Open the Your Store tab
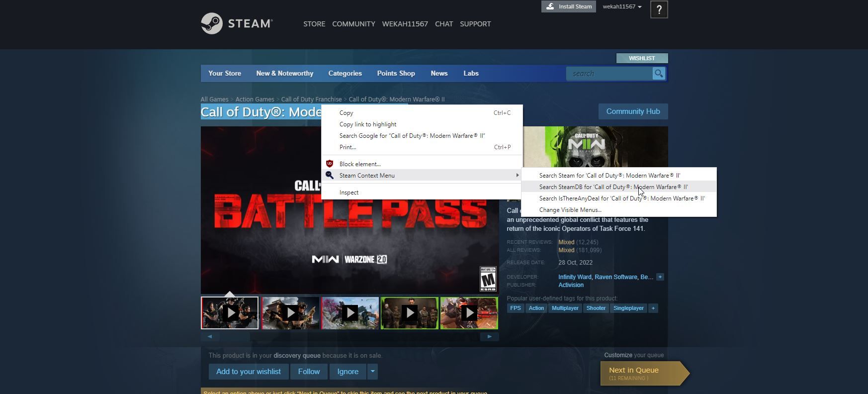 click(225, 74)
